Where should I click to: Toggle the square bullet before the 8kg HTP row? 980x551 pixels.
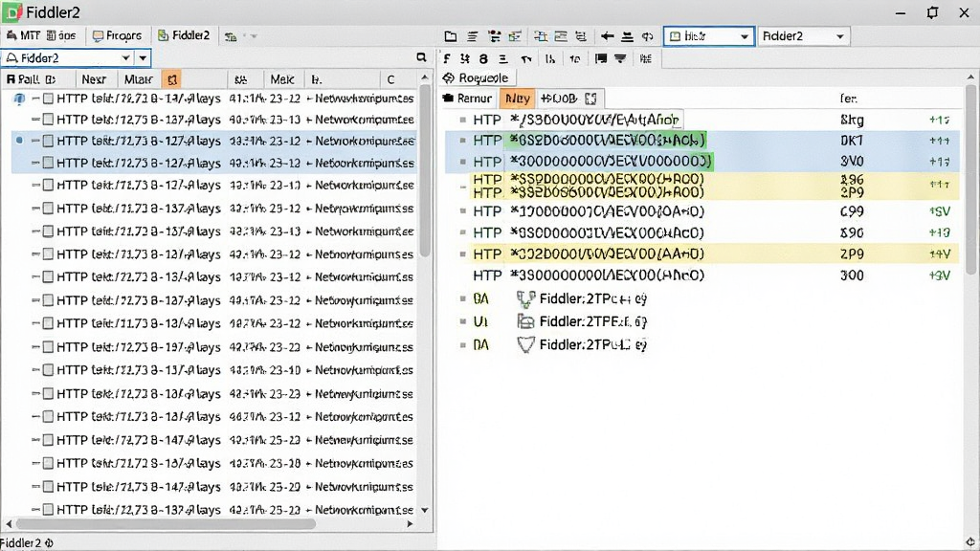click(462, 120)
